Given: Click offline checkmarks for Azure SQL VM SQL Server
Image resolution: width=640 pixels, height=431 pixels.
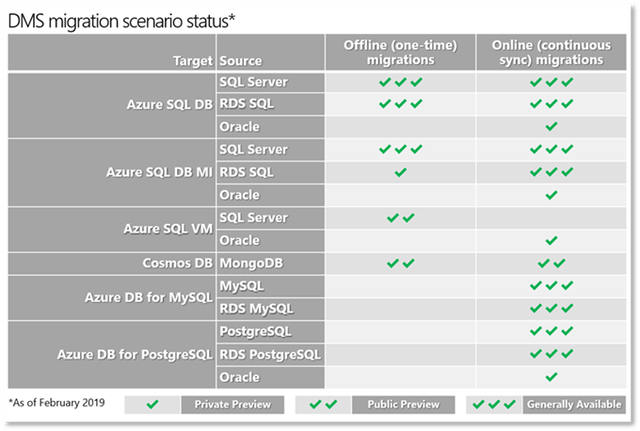Looking at the screenshot, I should click(401, 218).
